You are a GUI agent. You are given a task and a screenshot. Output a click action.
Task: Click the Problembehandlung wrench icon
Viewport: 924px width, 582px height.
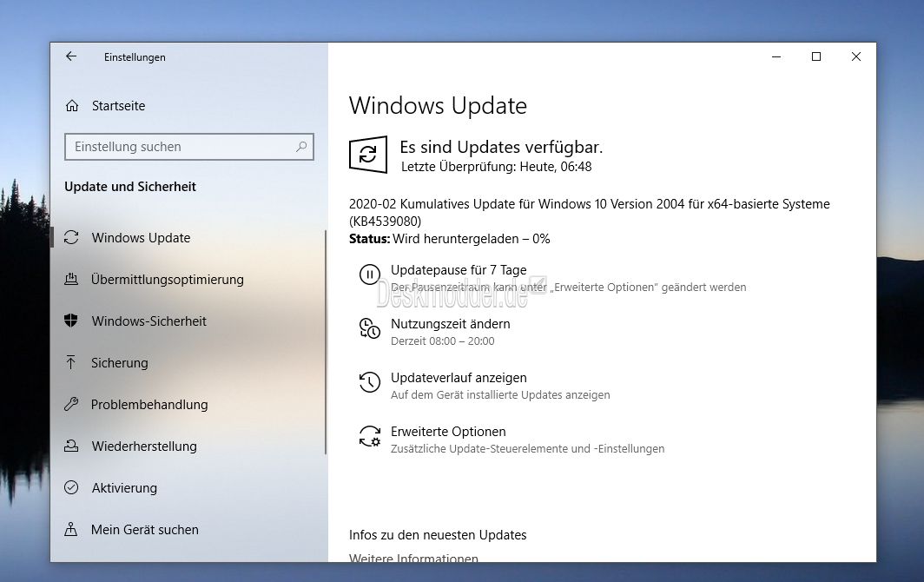click(71, 405)
